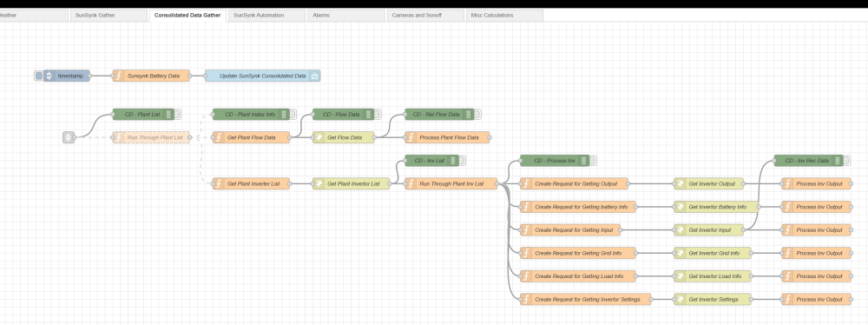Image resolution: width=868 pixels, height=325 pixels.
Task: Click http request icon on Get Invertor Grid Info
Action: pyautogui.click(x=680, y=253)
